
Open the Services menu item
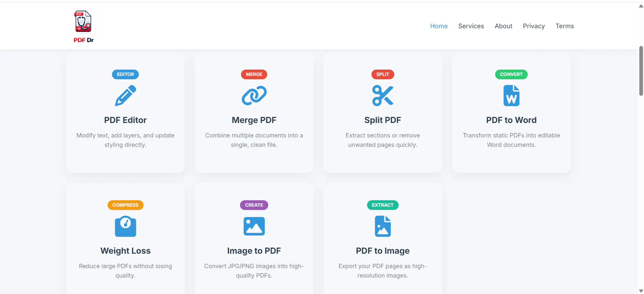tap(471, 26)
